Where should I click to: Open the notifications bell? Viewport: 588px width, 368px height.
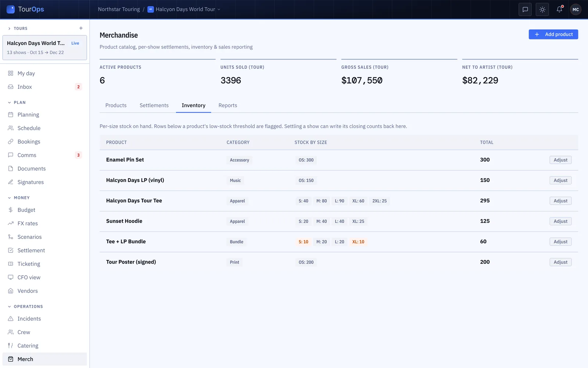559,10
